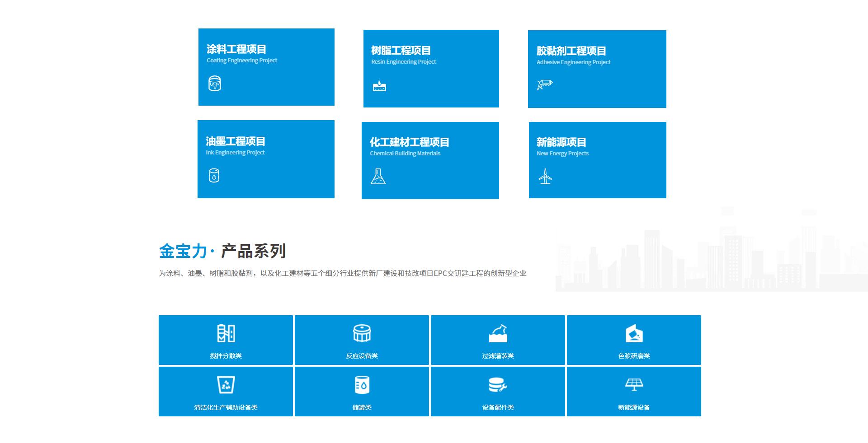
Task: Select the 新能源设备 product label
Action: (634, 407)
